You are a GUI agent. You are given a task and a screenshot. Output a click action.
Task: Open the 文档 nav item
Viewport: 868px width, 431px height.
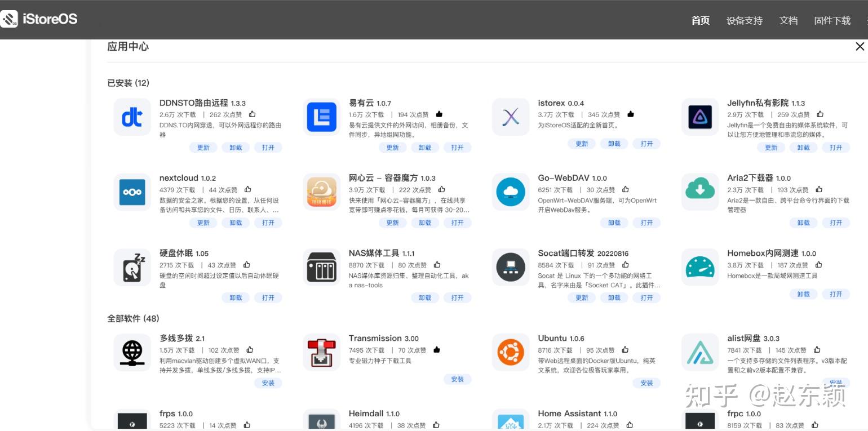tap(789, 21)
